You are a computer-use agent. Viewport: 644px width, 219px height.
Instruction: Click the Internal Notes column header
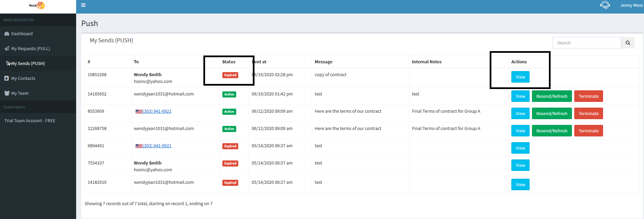tap(426, 62)
